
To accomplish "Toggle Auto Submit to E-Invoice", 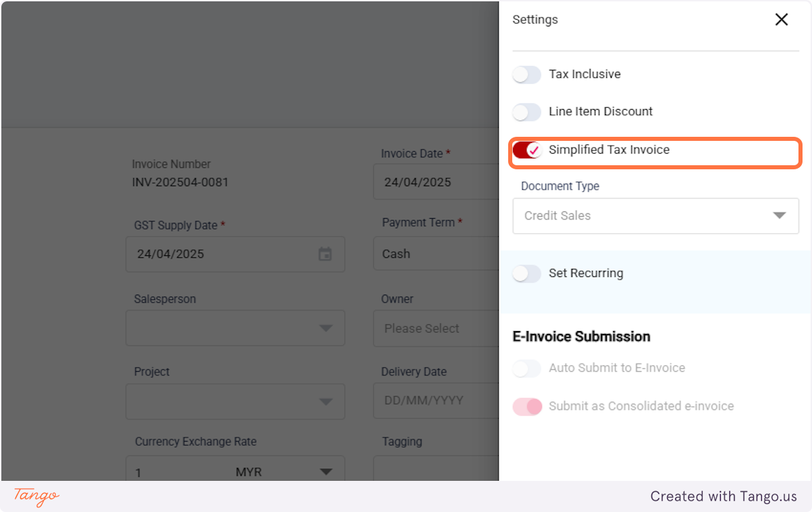I will [526, 368].
